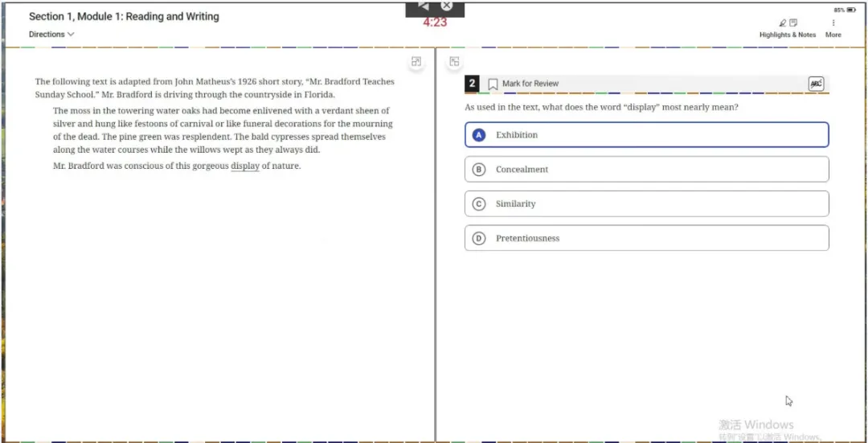
Task: Open Highlights & Notes tool
Action: 787,29
